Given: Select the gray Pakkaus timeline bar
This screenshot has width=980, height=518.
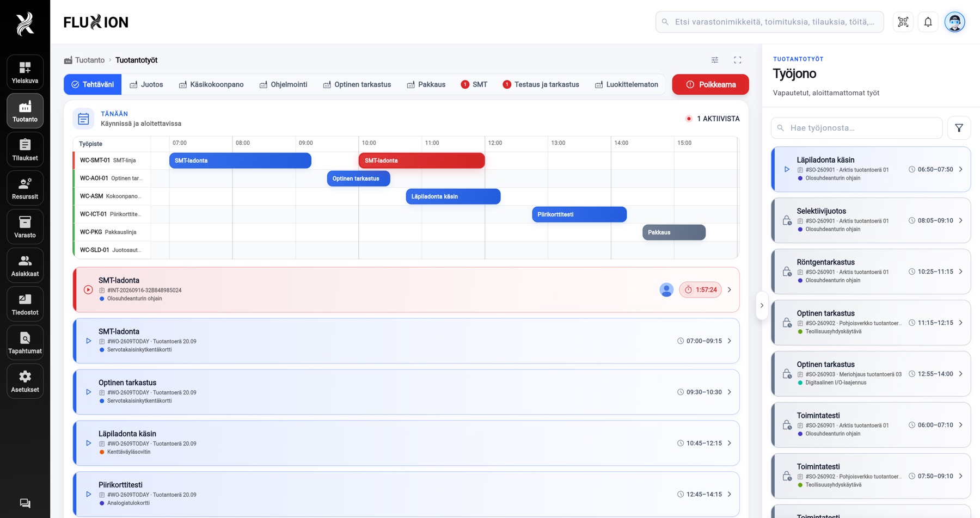Looking at the screenshot, I should [x=674, y=232].
